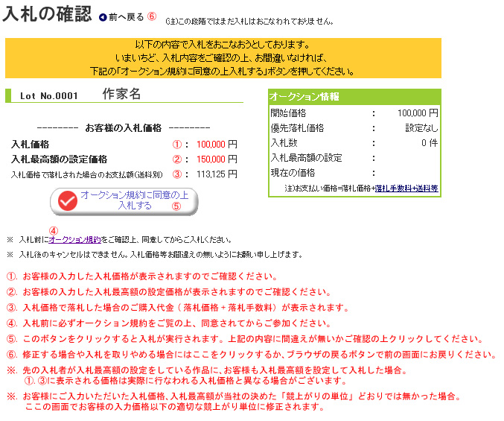Click the blue back arrow icon
This screenshot has height=421, width=504.
click(103, 17)
